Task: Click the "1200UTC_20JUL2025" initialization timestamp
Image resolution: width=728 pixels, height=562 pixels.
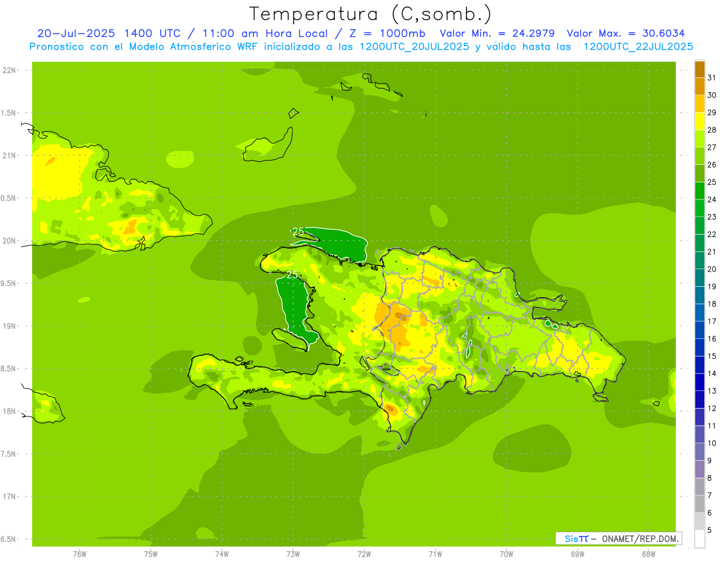Action: point(414,47)
